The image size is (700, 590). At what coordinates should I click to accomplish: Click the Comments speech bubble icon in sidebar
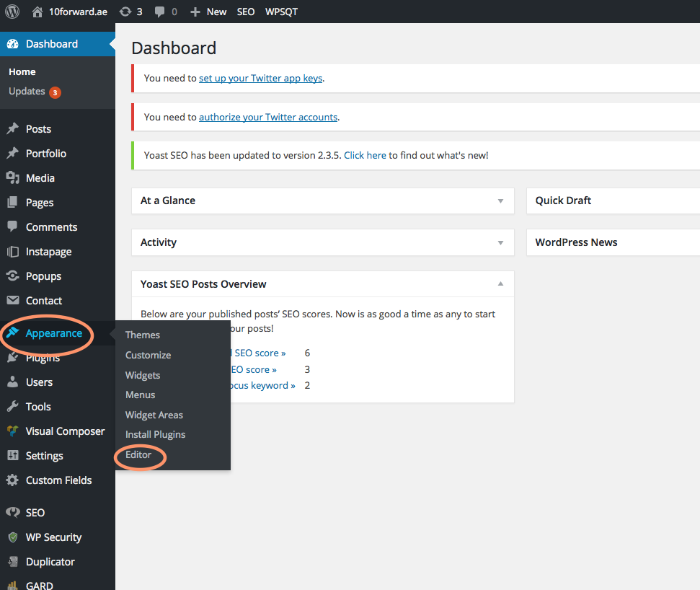[12, 226]
